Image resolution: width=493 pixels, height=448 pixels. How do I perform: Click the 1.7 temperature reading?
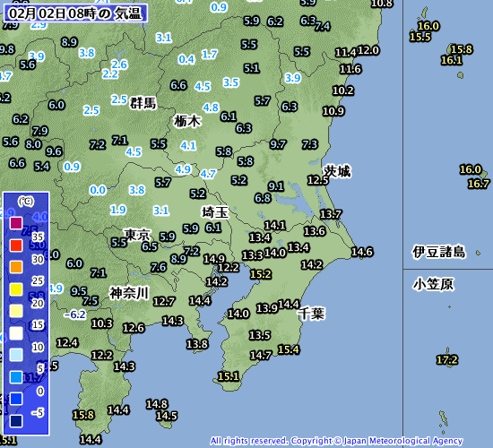(x=210, y=55)
